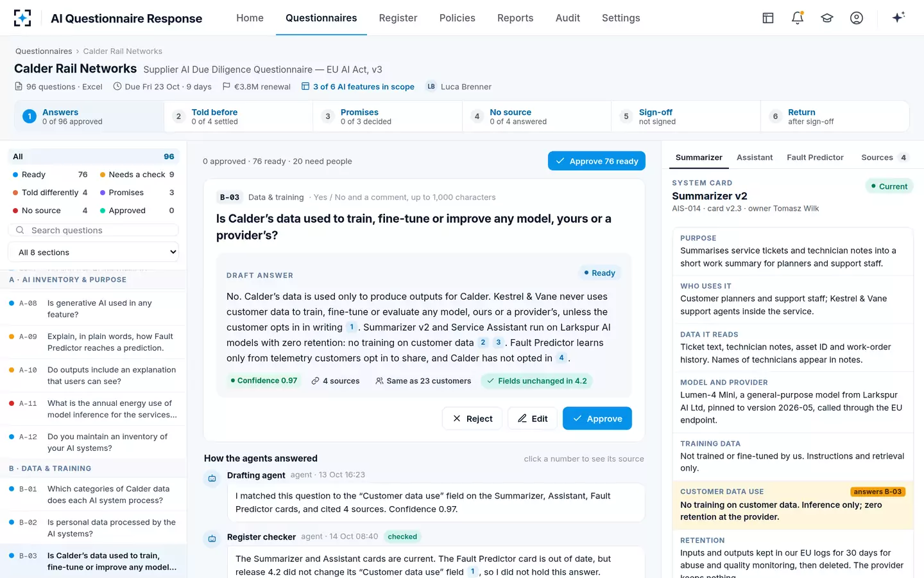
Task: Click the 4 sources link icon
Action: tap(315, 381)
